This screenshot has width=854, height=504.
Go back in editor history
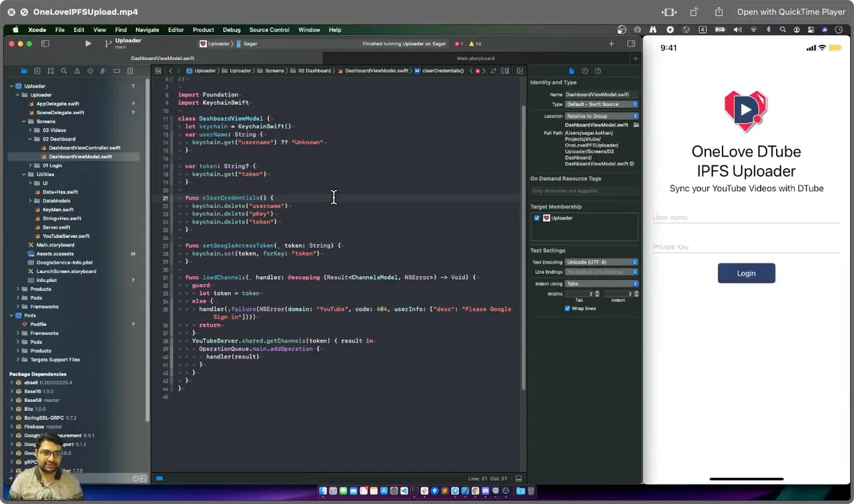[171, 71]
